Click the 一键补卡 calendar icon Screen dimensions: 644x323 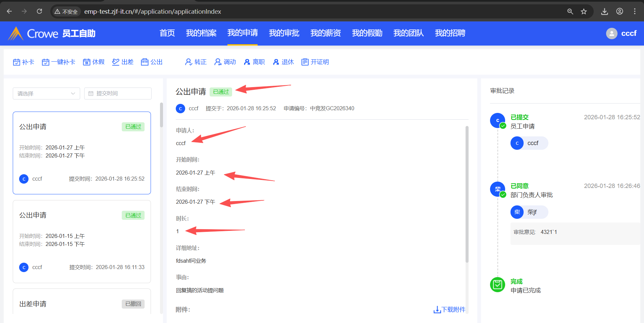46,62
